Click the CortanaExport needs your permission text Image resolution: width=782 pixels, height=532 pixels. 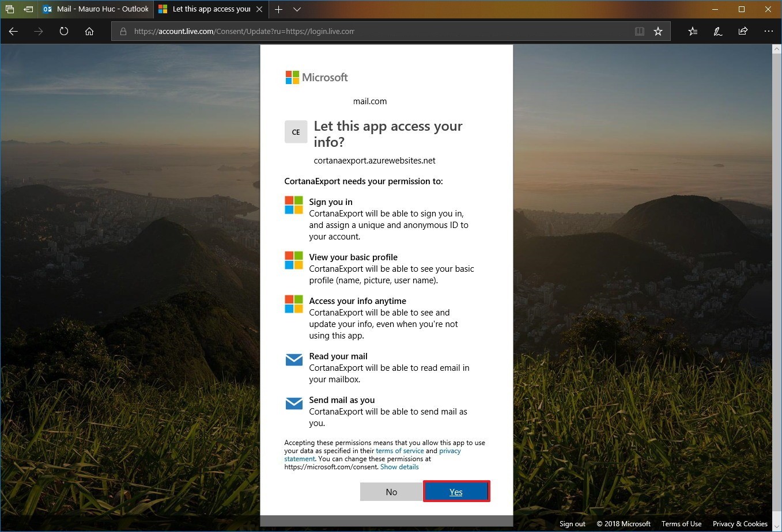(364, 181)
